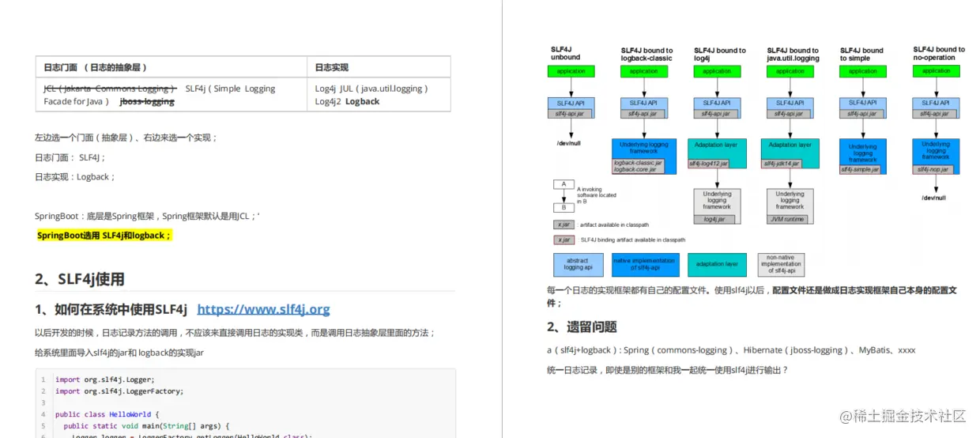The height and width of the screenshot is (438, 980).
Task: Click the heading '2、SLF4j使用'
Action: point(80,279)
